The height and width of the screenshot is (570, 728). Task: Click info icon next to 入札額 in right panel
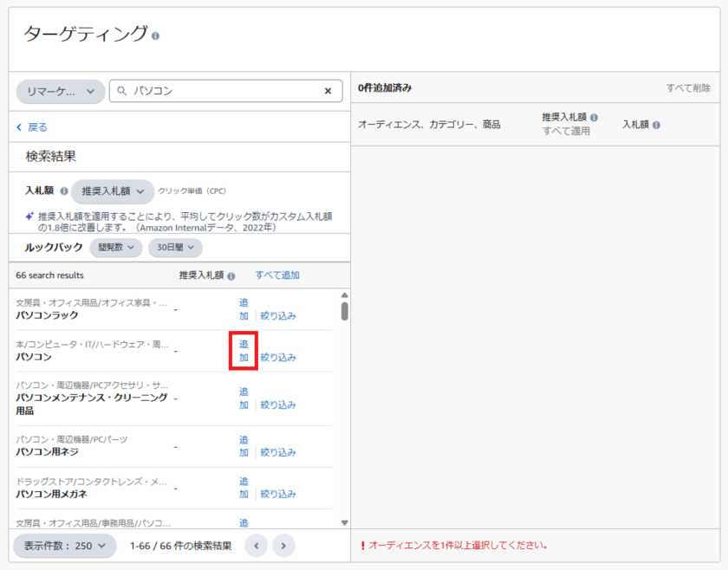656,125
